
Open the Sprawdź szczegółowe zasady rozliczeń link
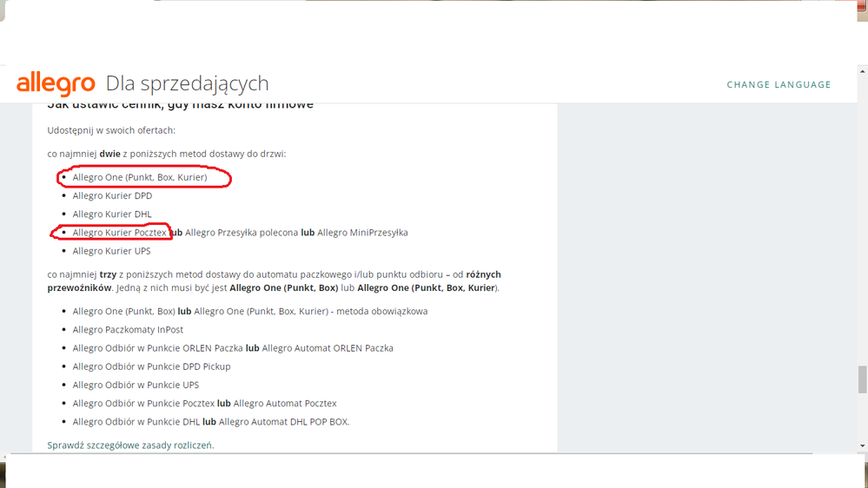(130, 445)
